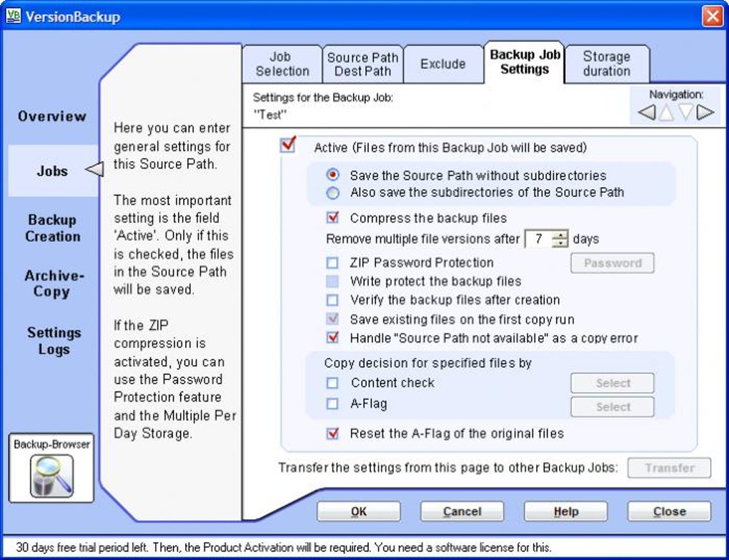729x560 pixels.
Task: Enable the A-Flag copy decision checkbox
Action: coord(332,404)
